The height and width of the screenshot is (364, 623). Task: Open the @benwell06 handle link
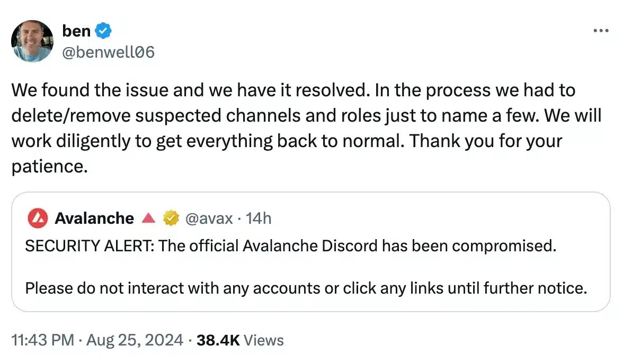(x=108, y=52)
